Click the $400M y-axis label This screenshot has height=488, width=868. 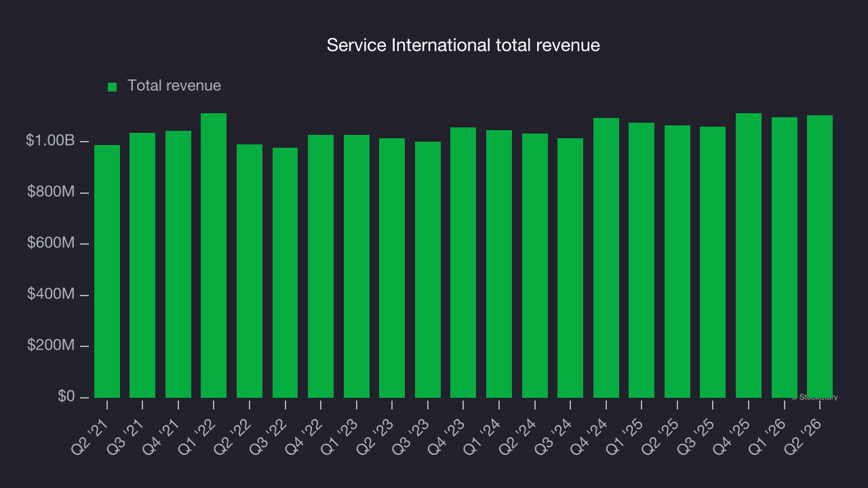(51, 295)
